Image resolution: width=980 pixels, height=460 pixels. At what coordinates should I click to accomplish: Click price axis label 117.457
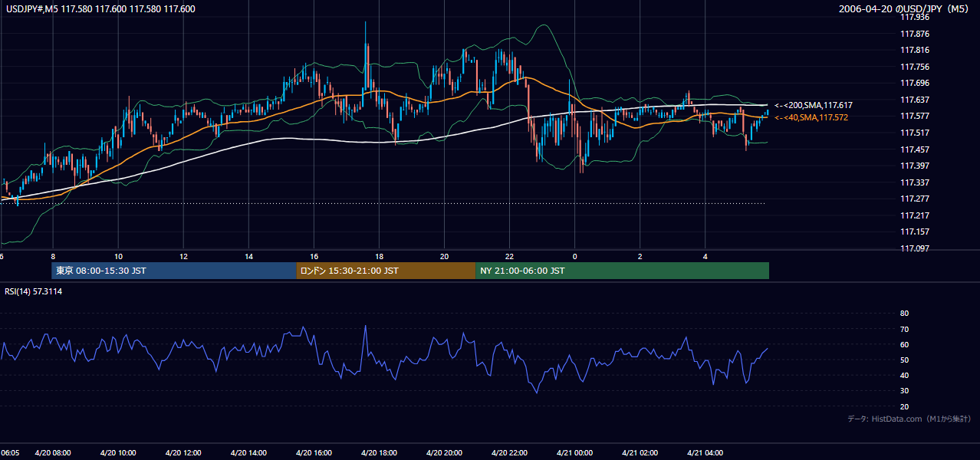(x=915, y=149)
